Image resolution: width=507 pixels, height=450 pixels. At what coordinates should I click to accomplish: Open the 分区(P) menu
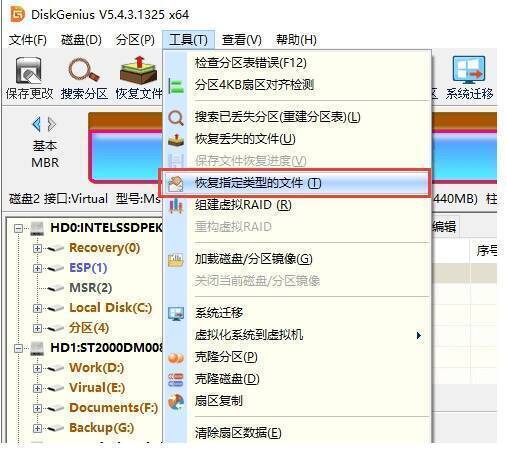pyautogui.click(x=135, y=40)
